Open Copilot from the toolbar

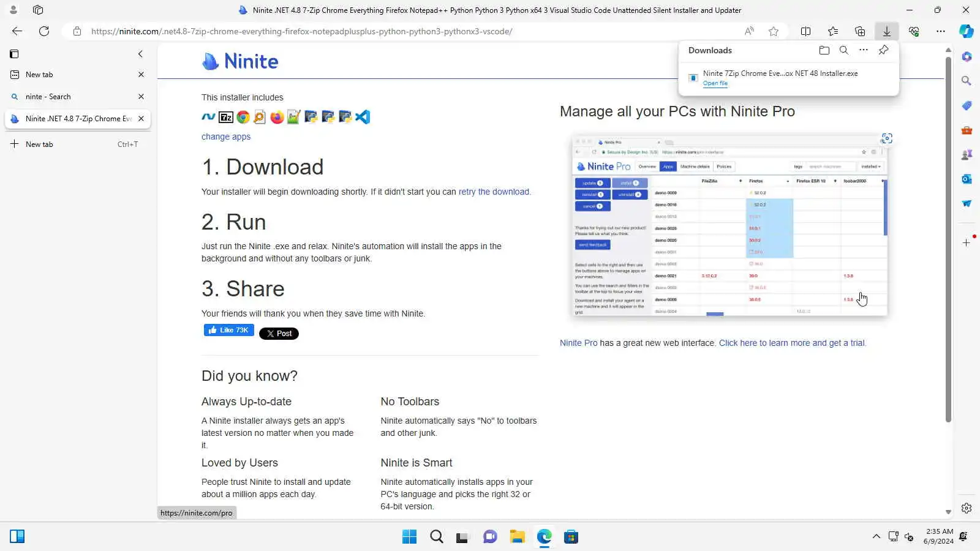point(967,31)
